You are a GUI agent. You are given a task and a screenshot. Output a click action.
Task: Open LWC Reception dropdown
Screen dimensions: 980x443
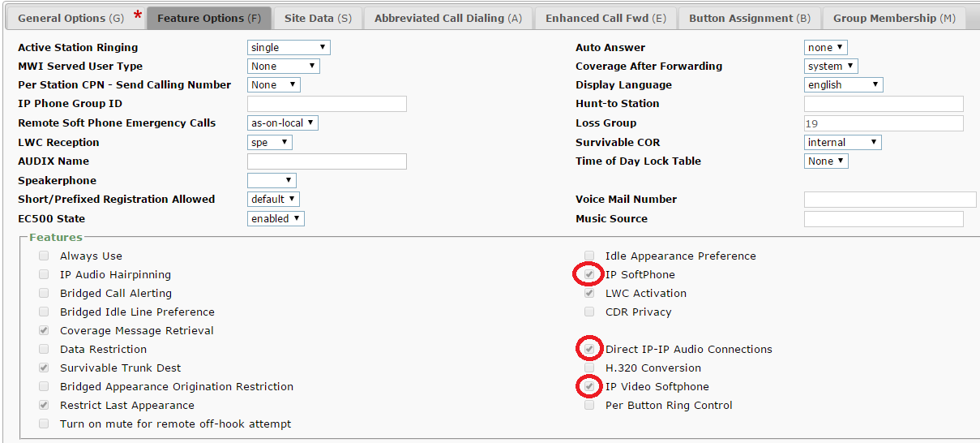[x=269, y=143]
